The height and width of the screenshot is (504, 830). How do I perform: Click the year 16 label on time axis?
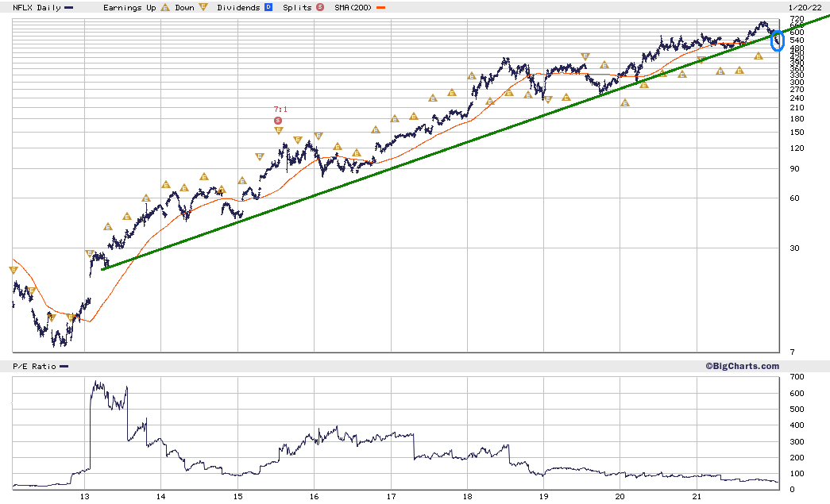coord(315,497)
